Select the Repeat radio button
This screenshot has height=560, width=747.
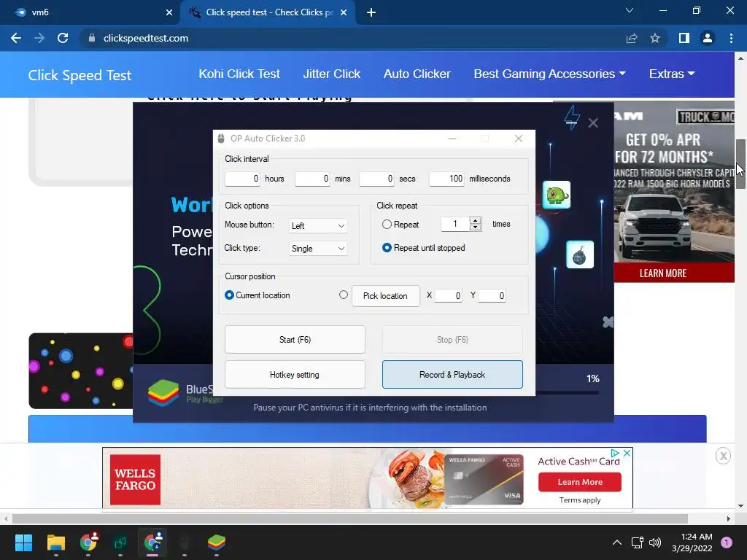click(387, 225)
